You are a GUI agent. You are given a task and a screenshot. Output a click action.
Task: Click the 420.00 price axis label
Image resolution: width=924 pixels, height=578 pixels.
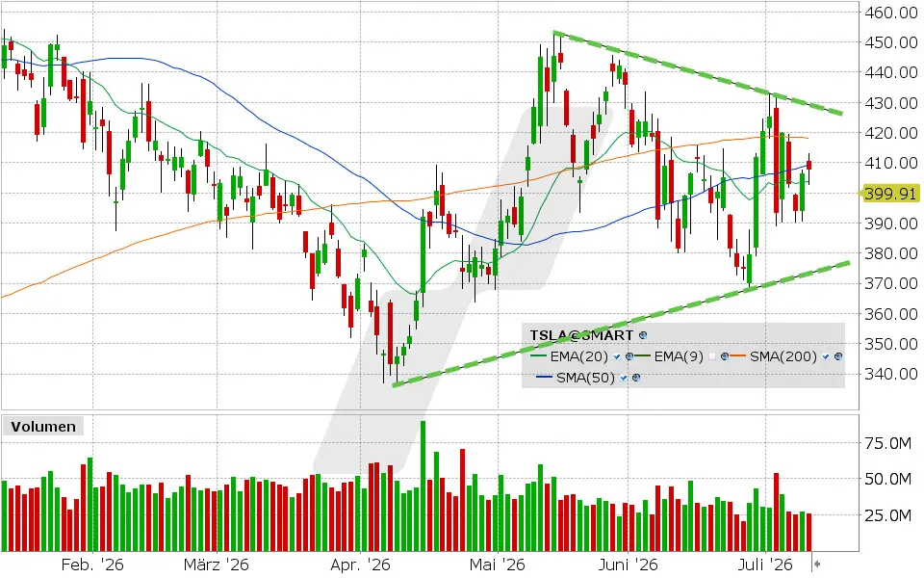click(891, 133)
